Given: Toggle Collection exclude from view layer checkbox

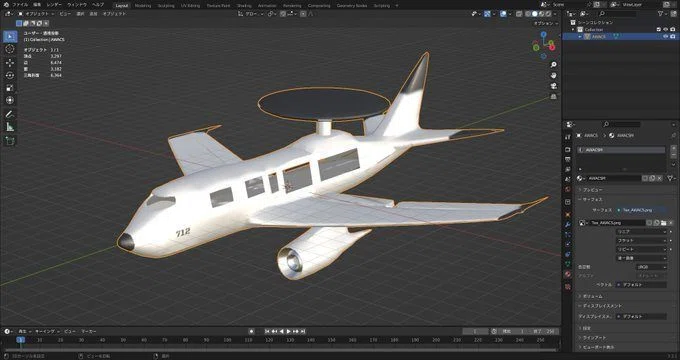Looking at the screenshot, I should 659,29.
